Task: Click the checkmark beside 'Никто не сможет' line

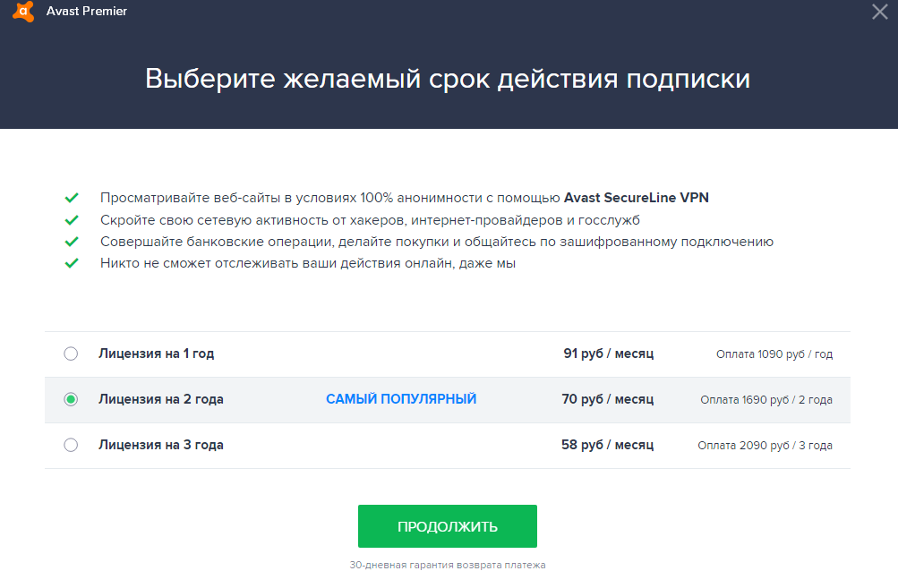Action: tap(72, 263)
